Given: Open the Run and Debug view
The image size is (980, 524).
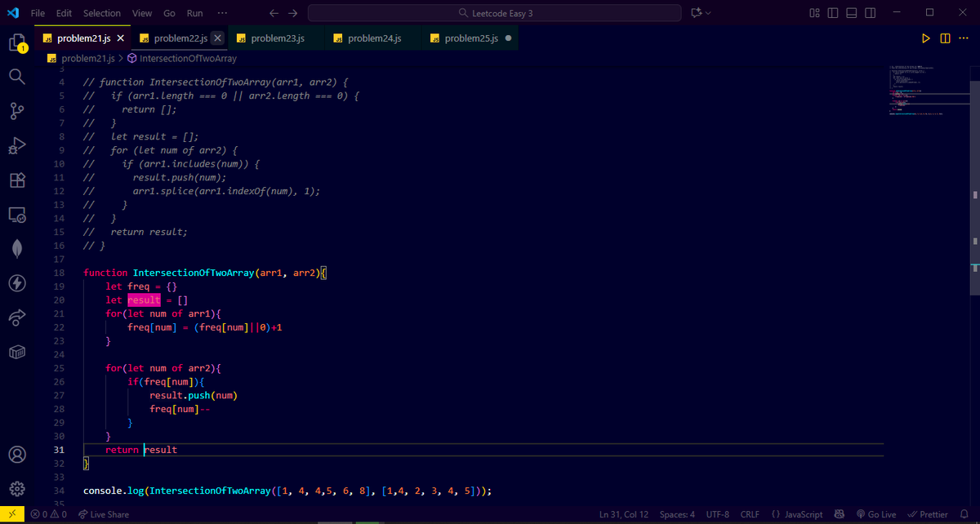Looking at the screenshot, I should [17, 145].
